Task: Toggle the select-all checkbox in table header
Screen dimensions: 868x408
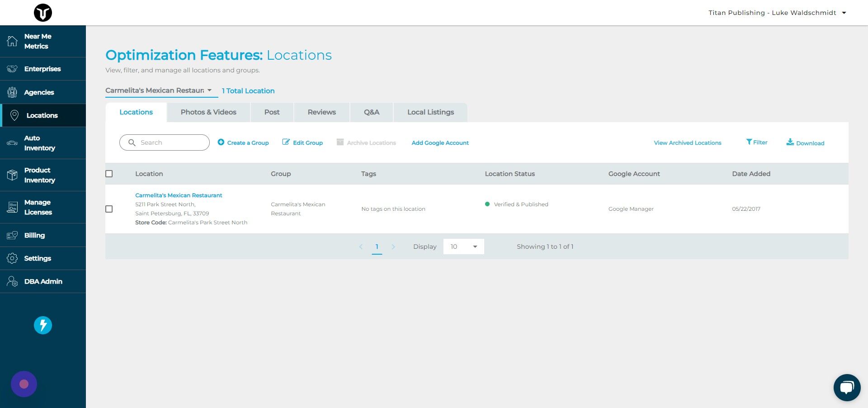Action: click(x=109, y=174)
